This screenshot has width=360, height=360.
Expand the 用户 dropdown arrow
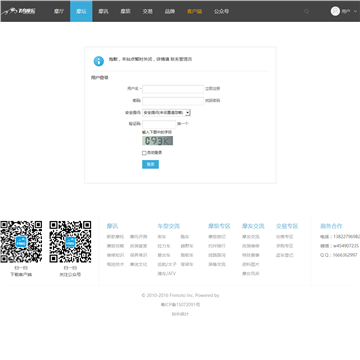point(355,11)
